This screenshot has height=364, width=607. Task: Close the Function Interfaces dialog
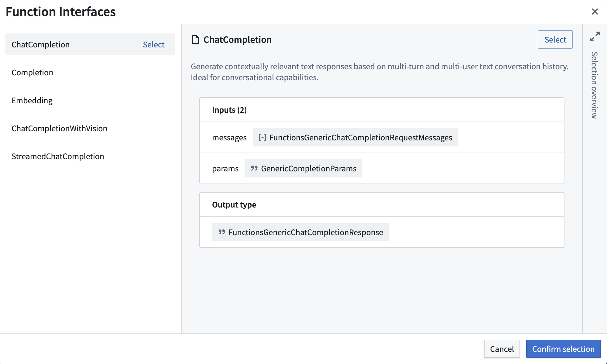tap(595, 12)
